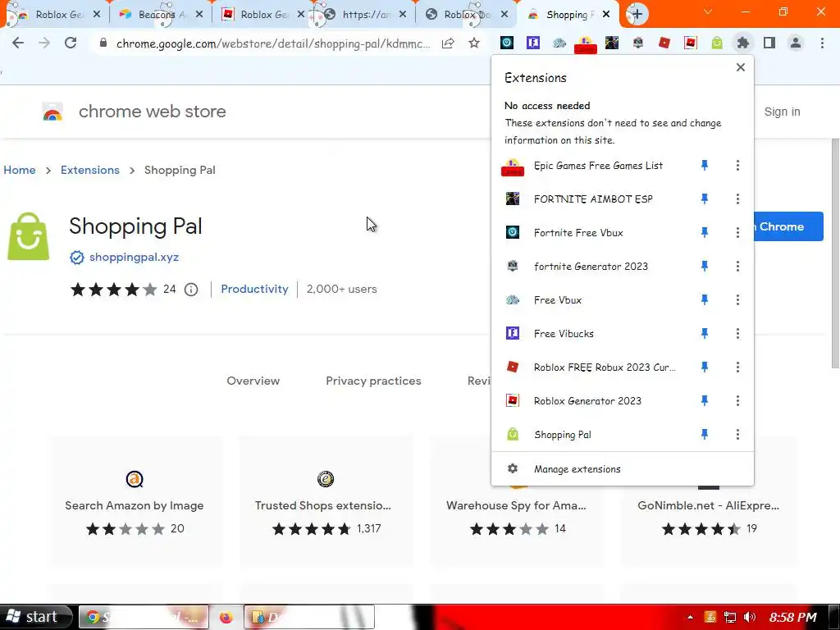Click the Fortnite Free Vbux toolbar icon
This screenshot has height=630, width=840.
[507, 43]
